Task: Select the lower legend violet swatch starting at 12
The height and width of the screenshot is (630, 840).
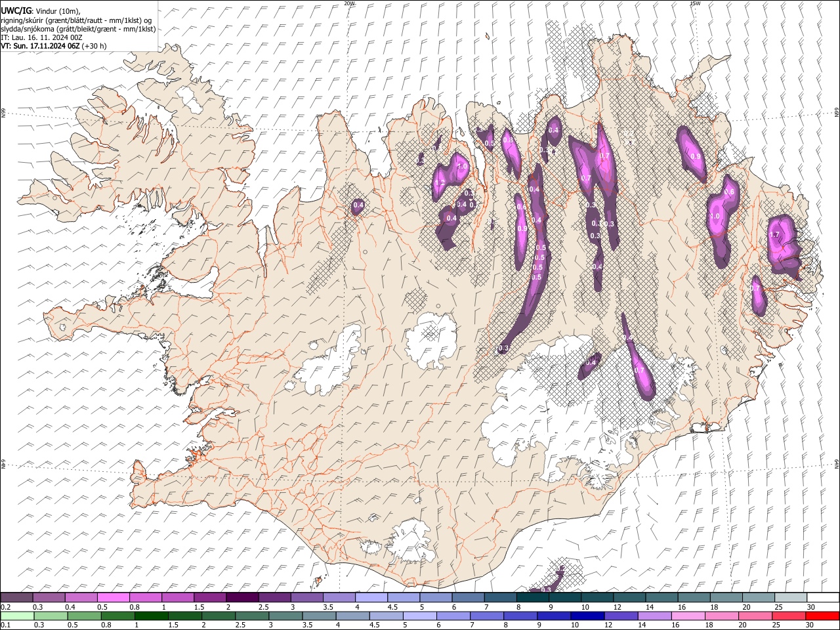Action: [x=620, y=616]
